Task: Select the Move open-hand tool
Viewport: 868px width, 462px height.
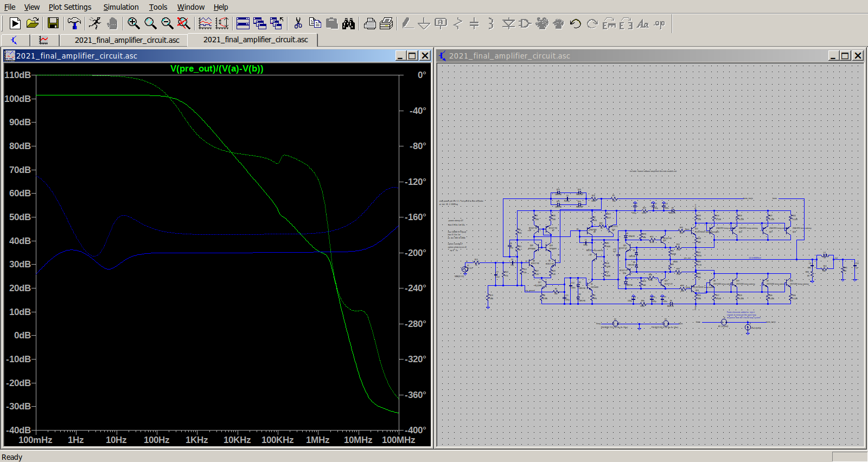Action: pos(542,23)
